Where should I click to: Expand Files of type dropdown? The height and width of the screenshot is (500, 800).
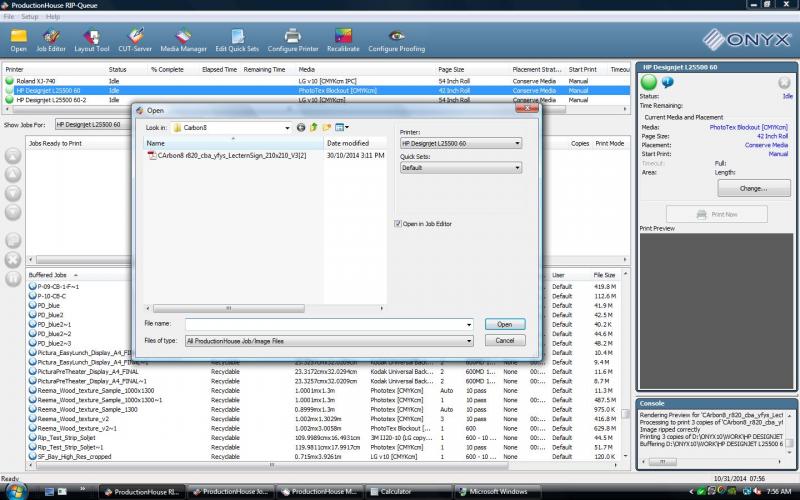(468, 341)
